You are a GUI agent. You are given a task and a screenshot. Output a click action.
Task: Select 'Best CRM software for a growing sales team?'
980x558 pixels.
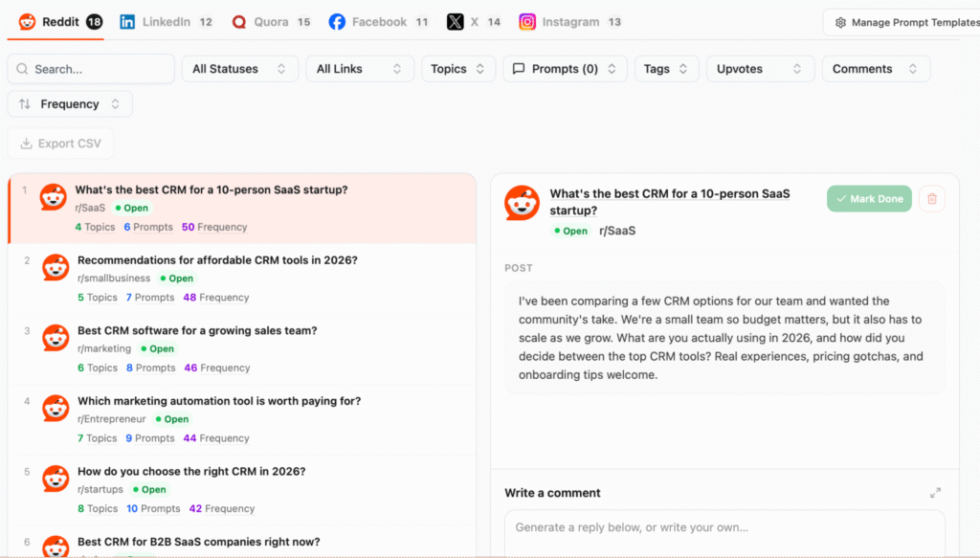[x=242, y=348]
